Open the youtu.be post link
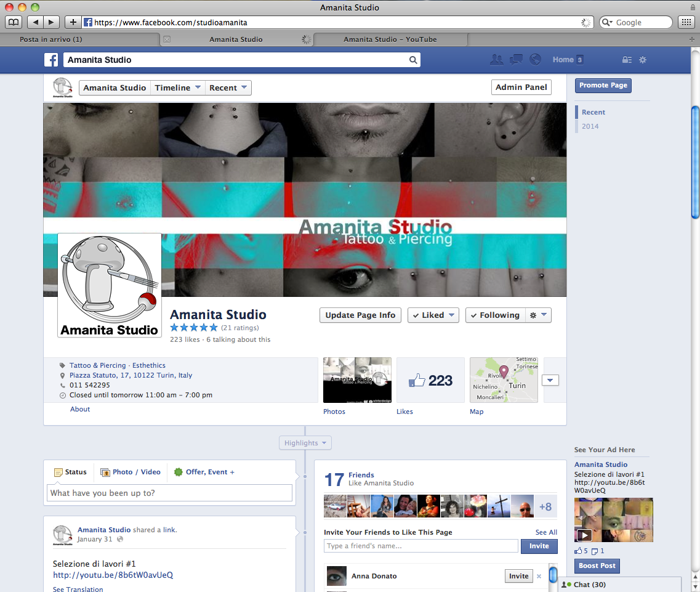 (x=113, y=575)
